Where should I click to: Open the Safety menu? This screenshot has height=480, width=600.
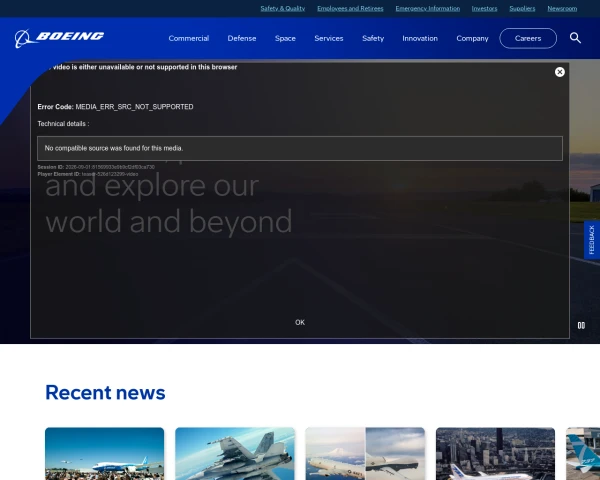coord(373,38)
